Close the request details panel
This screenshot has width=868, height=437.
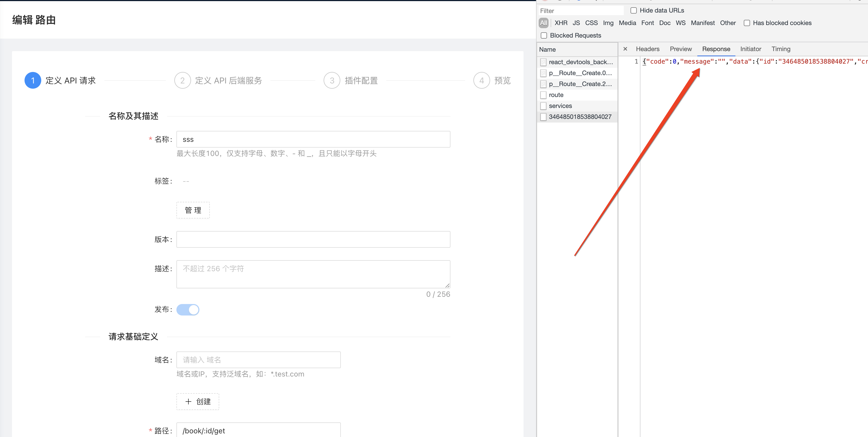point(625,49)
